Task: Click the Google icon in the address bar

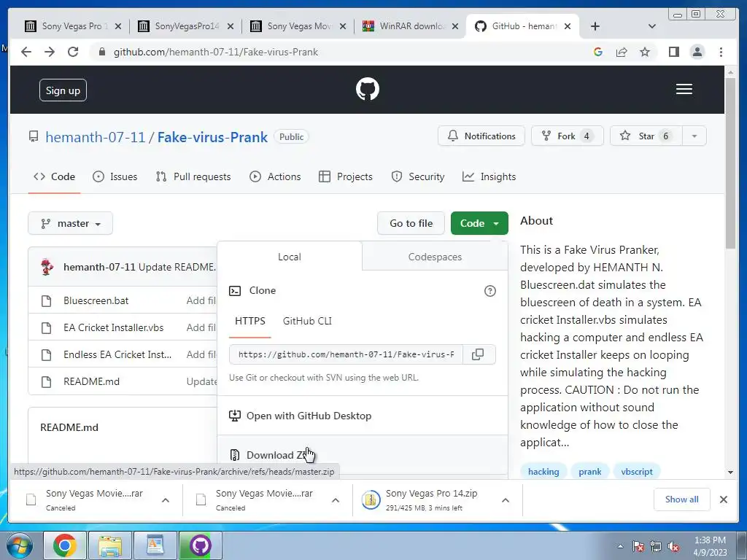Action: (598, 52)
